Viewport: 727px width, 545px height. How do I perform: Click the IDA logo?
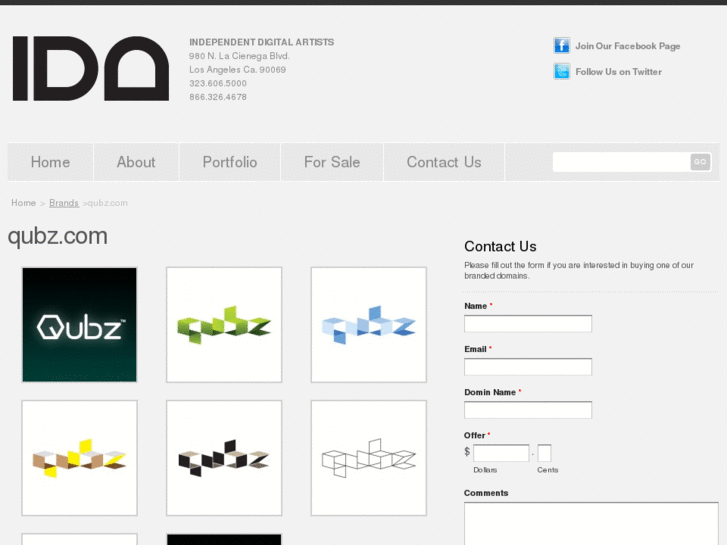point(91,68)
